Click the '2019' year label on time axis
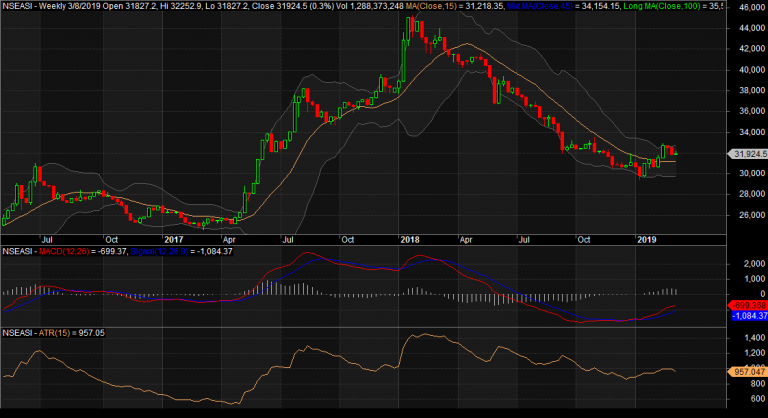This screenshot has width=768, height=418. (x=647, y=240)
